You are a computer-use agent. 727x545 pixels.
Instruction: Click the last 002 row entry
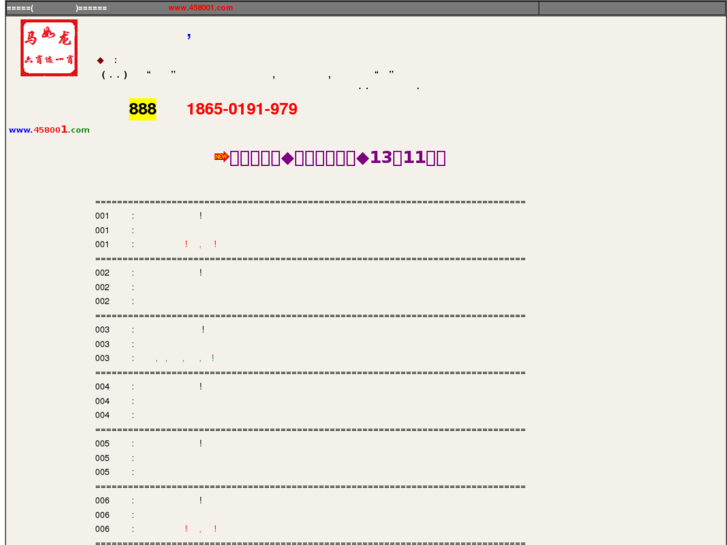(115, 301)
